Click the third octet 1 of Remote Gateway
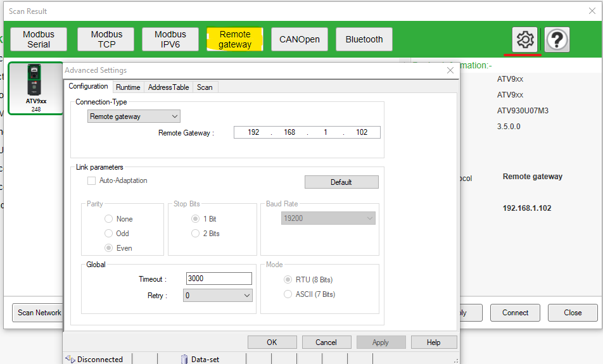Image resolution: width=603 pixels, height=364 pixels. [x=326, y=132]
